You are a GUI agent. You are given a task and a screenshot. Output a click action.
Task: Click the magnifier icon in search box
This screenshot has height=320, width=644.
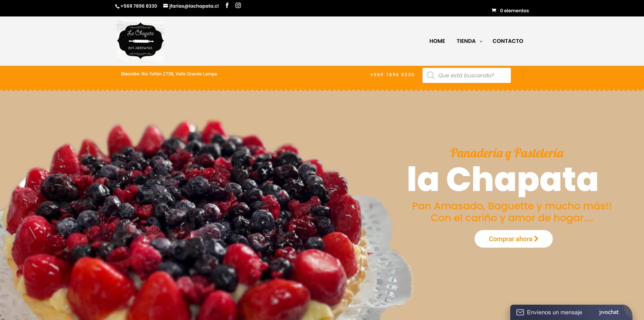pos(431,75)
